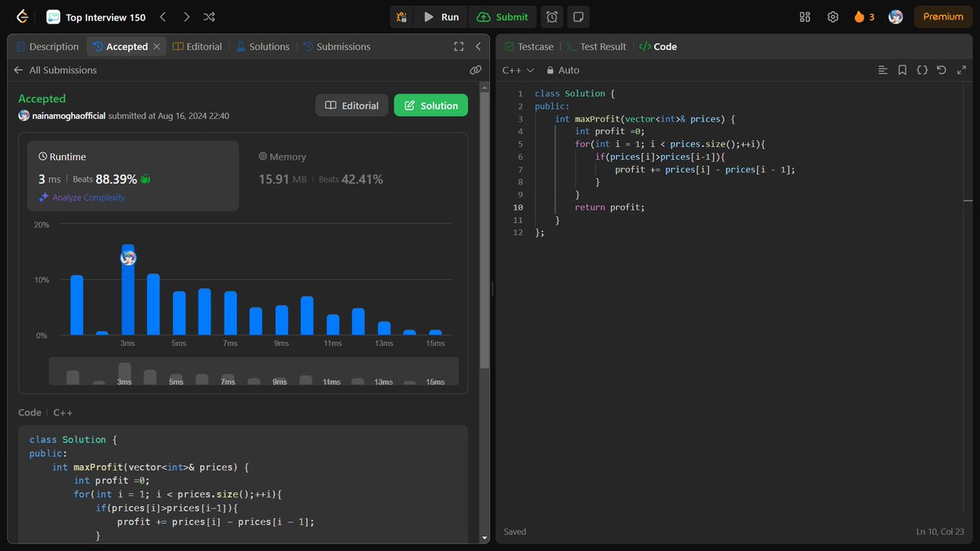Open the timer alarm clock icon

pyautogui.click(x=553, y=16)
